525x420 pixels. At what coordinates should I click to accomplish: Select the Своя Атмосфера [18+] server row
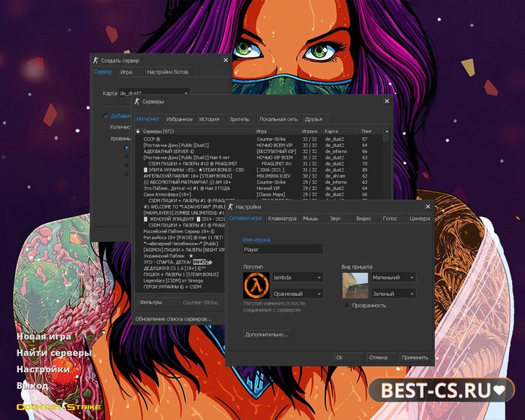[259, 194]
